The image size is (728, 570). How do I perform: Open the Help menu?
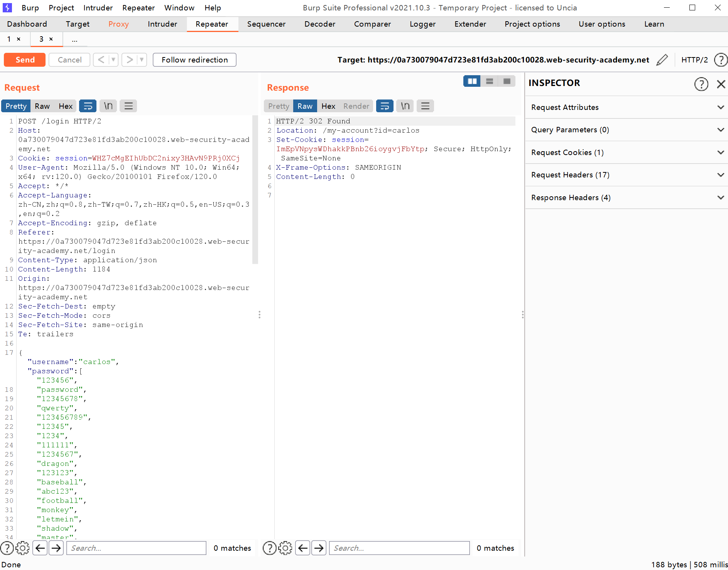click(x=213, y=8)
